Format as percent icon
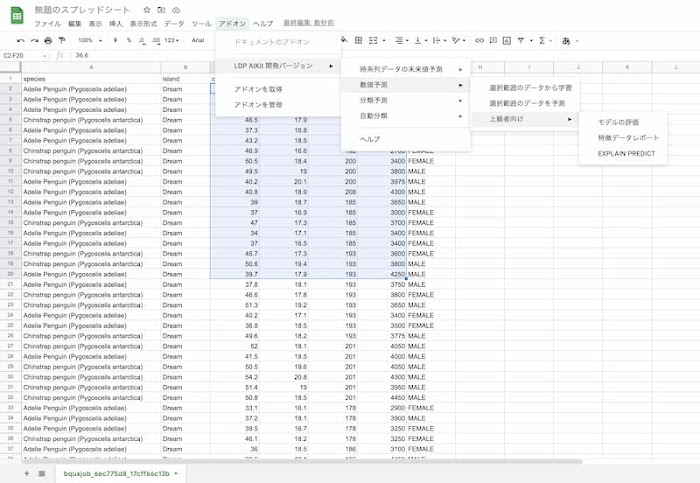 point(129,41)
